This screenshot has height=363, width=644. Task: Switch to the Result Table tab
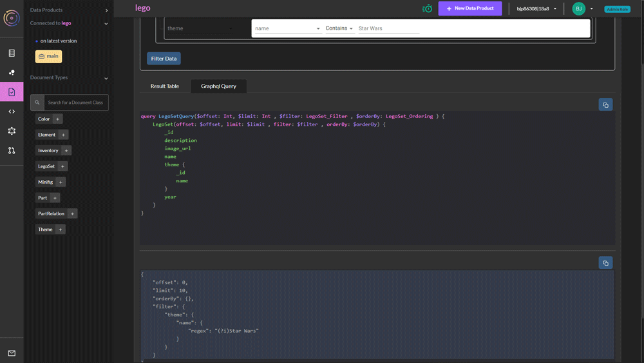pyautogui.click(x=165, y=86)
